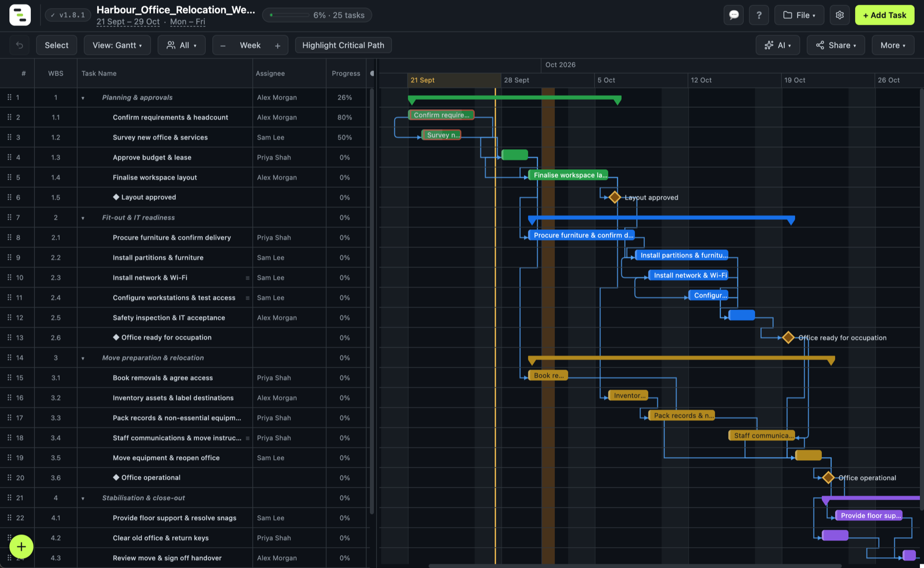Open the comments speech bubble icon
This screenshot has width=924, height=568.
point(734,15)
